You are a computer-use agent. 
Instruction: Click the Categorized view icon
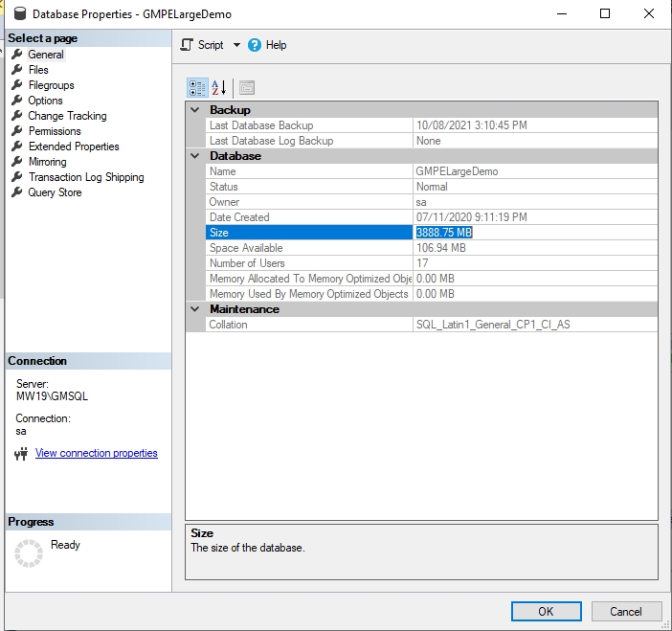point(198,88)
